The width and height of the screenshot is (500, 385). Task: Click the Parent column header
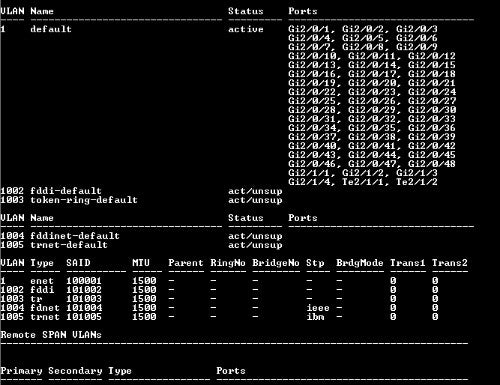point(186,263)
